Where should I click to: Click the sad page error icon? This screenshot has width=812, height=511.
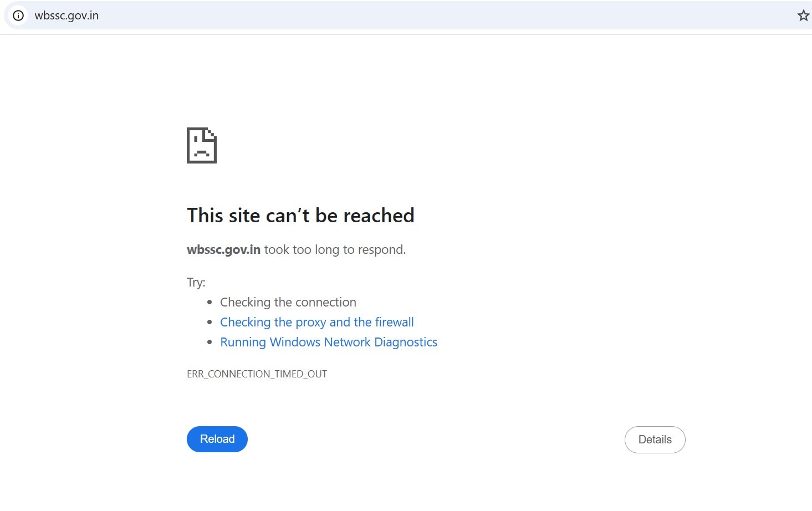coord(202,145)
